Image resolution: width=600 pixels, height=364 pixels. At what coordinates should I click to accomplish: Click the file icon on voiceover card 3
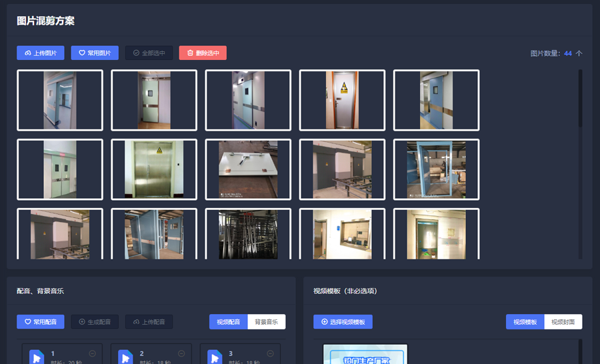(215, 357)
